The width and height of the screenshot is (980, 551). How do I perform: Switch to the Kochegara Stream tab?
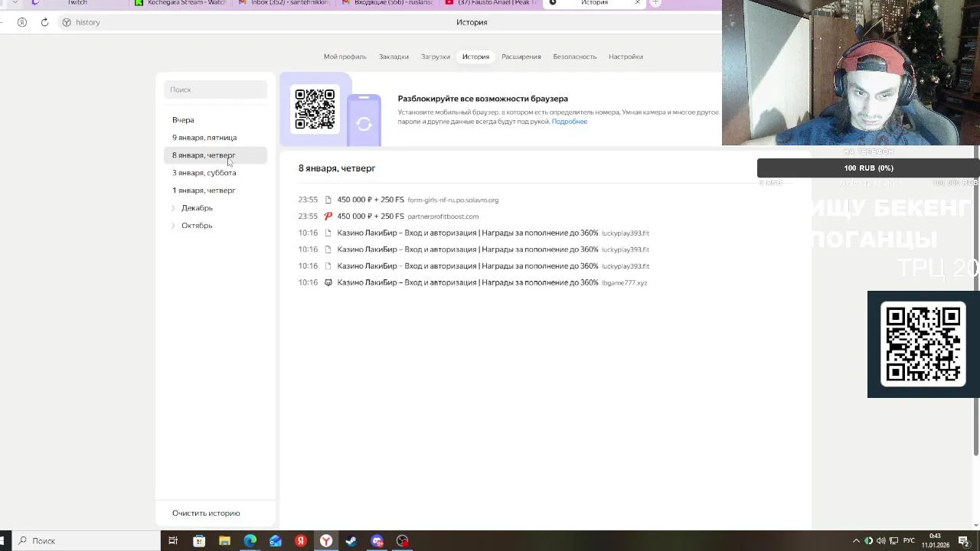[181, 3]
